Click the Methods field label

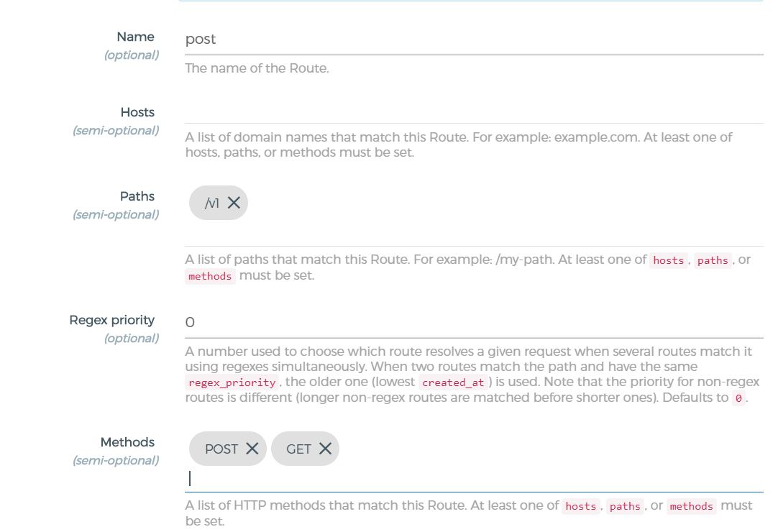pyautogui.click(x=127, y=442)
